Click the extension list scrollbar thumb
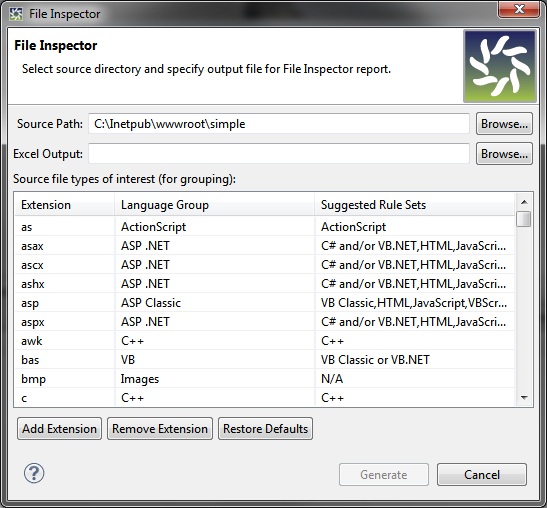The height and width of the screenshot is (508, 547). click(x=524, y=219)
